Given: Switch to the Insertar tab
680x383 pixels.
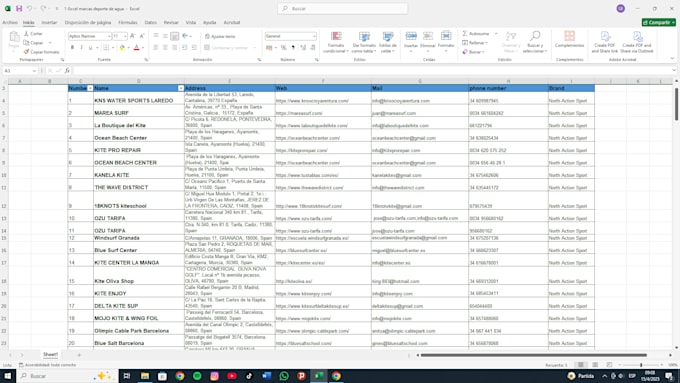Looking at the screenshot, I should click(x=49, y=22).
